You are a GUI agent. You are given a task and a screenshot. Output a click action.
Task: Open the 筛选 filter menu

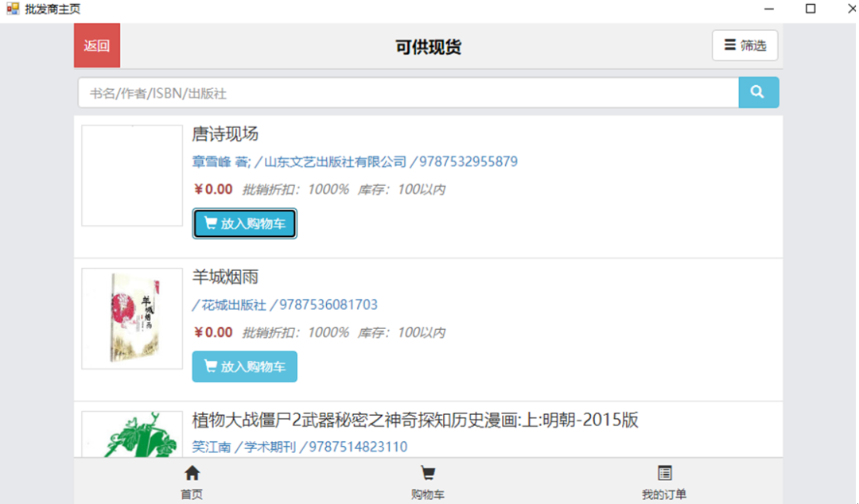click(745, 45)
